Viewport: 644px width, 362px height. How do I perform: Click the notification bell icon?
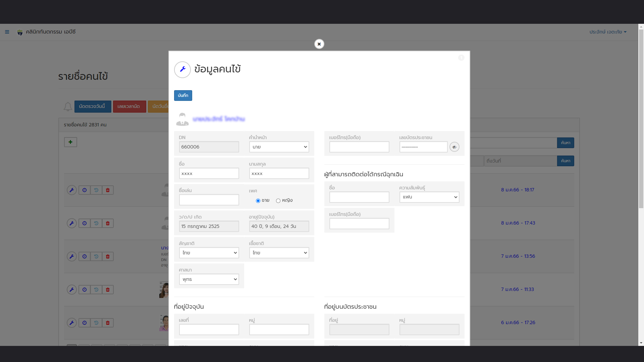68,107
